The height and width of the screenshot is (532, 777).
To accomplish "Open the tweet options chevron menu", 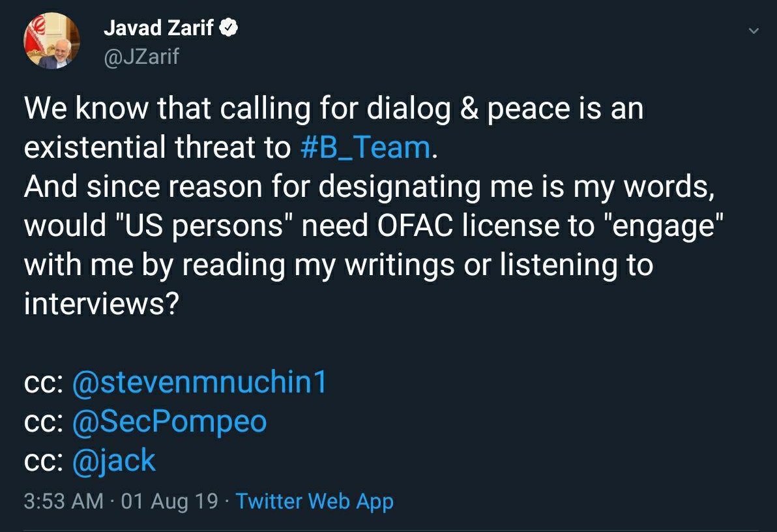I will click(x=754, y=31).
